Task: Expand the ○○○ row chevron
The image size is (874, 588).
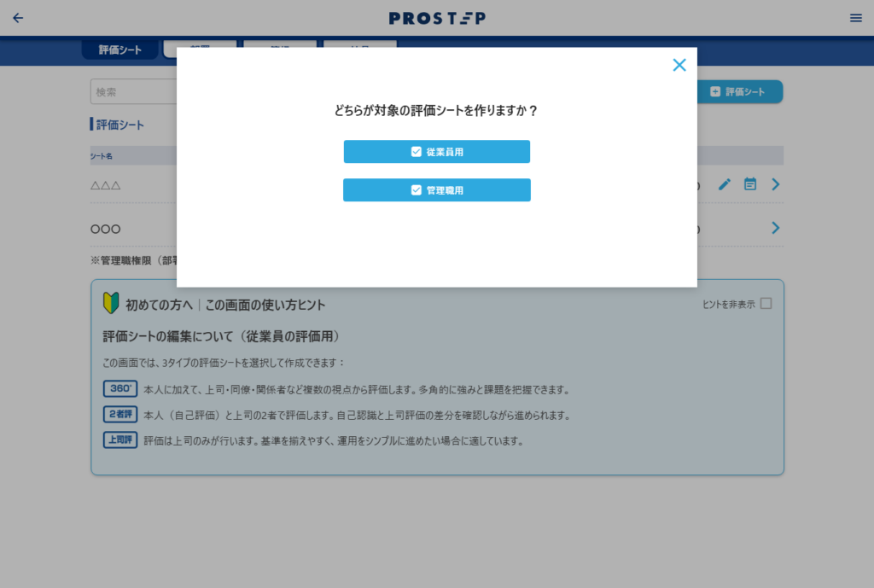Action: pyautogui.click(x=776, y=228)
